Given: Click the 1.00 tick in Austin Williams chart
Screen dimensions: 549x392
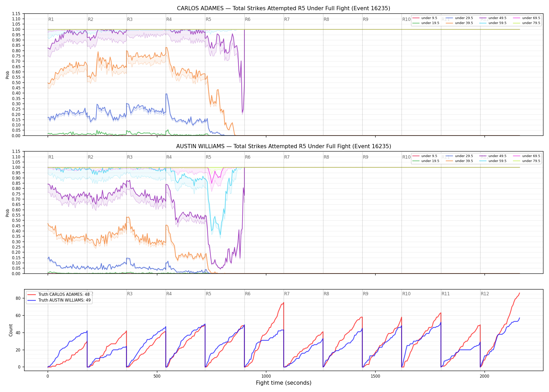Looking at the screenshot, I should pos(16,167).
